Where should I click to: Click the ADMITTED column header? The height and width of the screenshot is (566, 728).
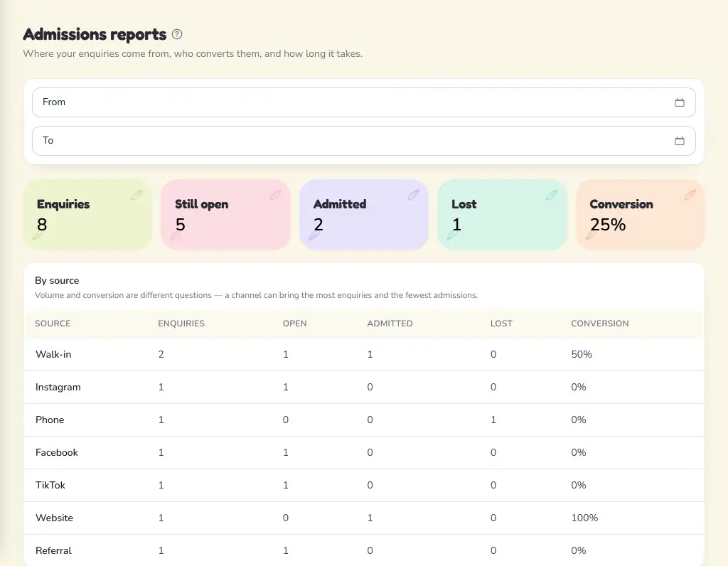tap(390, 324)
